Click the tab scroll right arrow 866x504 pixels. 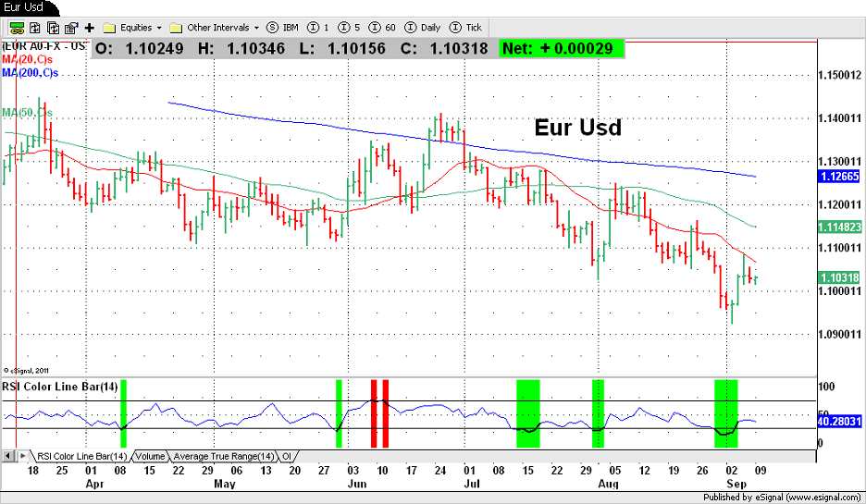[x=22, y=456]
